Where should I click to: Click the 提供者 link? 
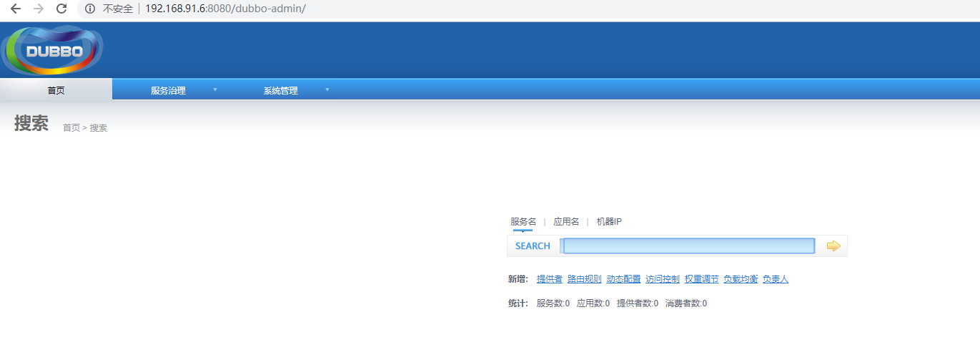(550, 279)
